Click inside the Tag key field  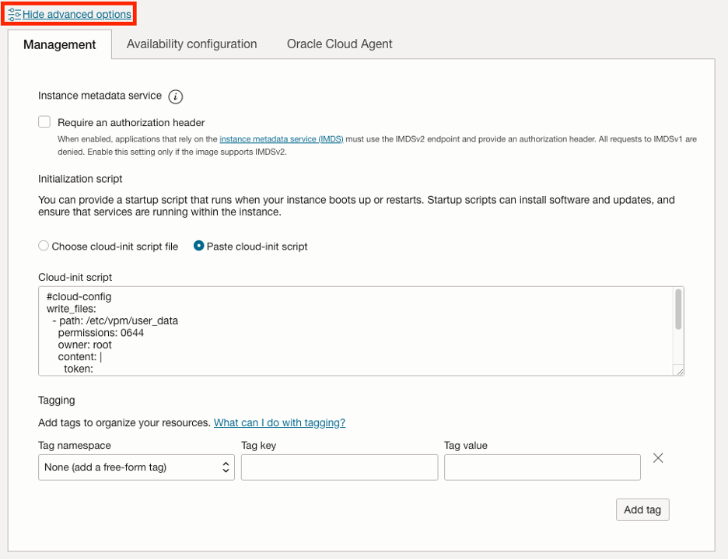339,467
